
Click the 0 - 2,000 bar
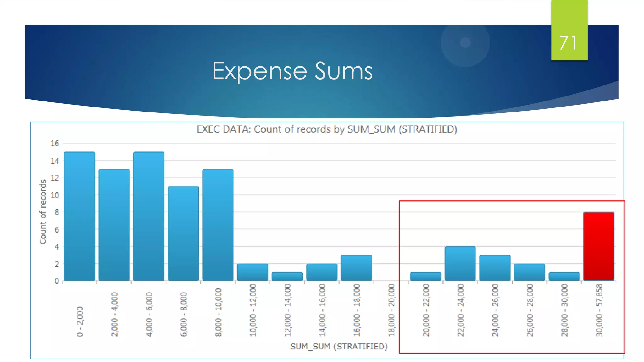(x=80, y=216)
